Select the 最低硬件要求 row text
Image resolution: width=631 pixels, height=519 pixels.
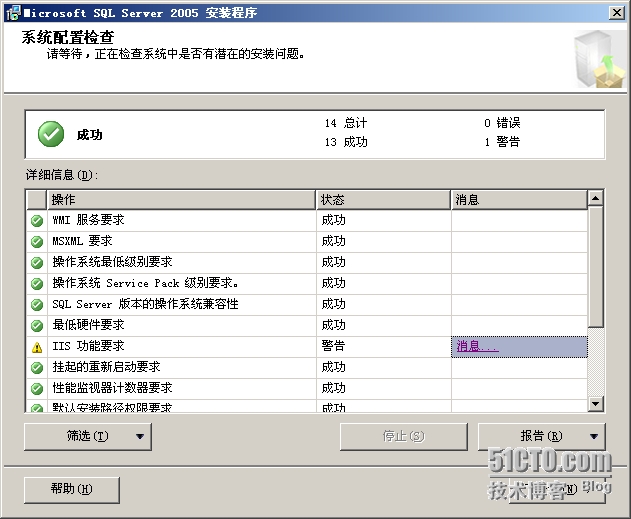pyautogui.click(x=88, y=325)
